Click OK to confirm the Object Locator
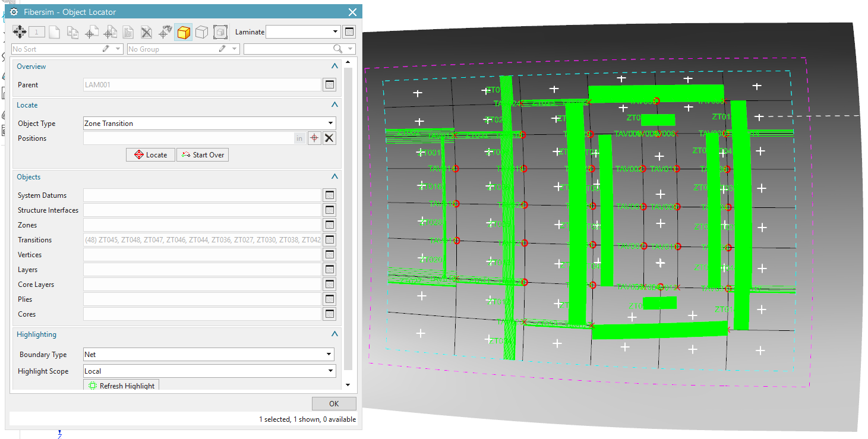The height and width of the screenshot is (439, 868). click(334, 403)
